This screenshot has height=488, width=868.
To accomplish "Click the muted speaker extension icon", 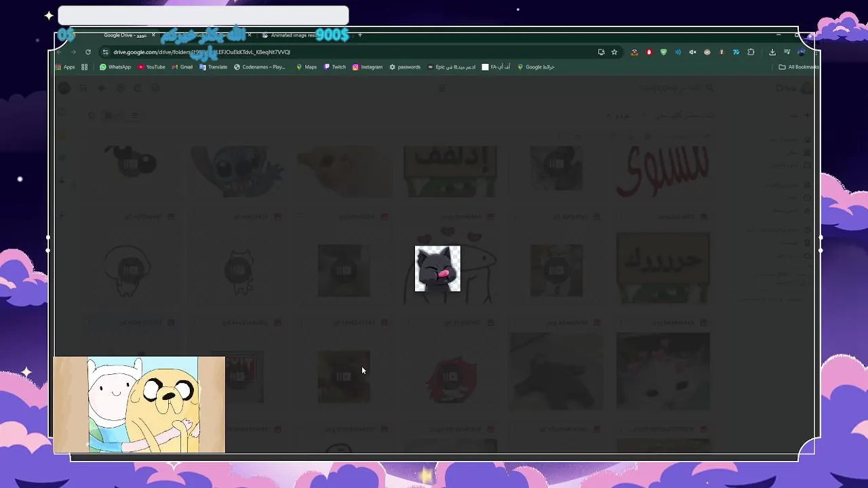I will [x=692, y=52].
